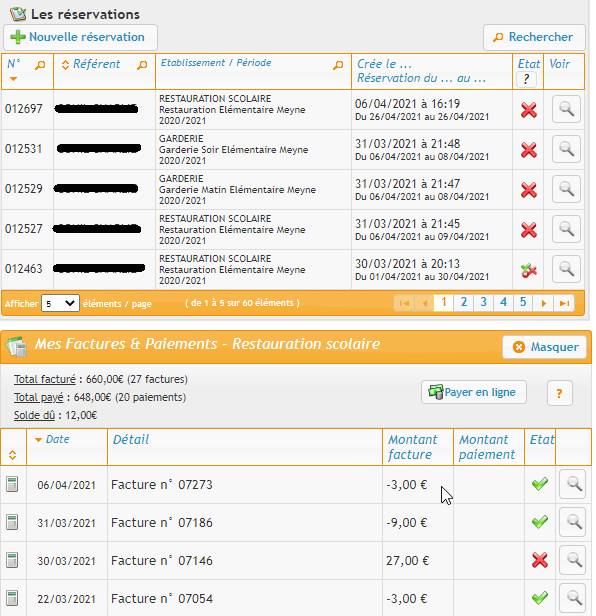
Task: Sort reservations by Référent column arrows
Action: pyautogui.click(x=65, y=64)
